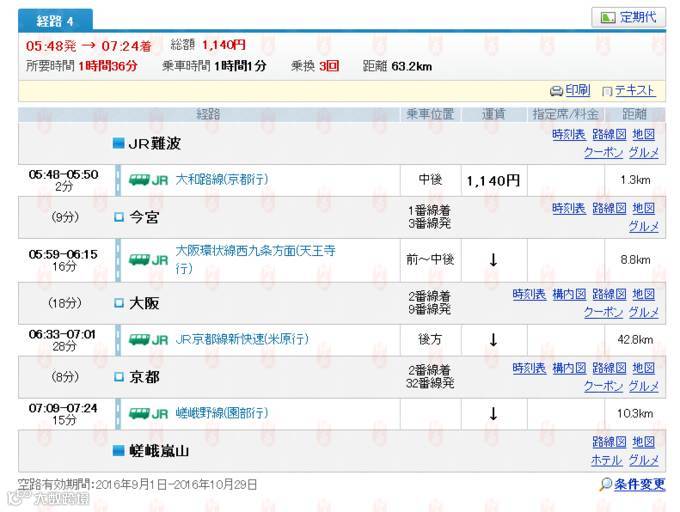Click the JR京都線新快速(米原行) line link

pyautogui.click(x=242, y=339)
